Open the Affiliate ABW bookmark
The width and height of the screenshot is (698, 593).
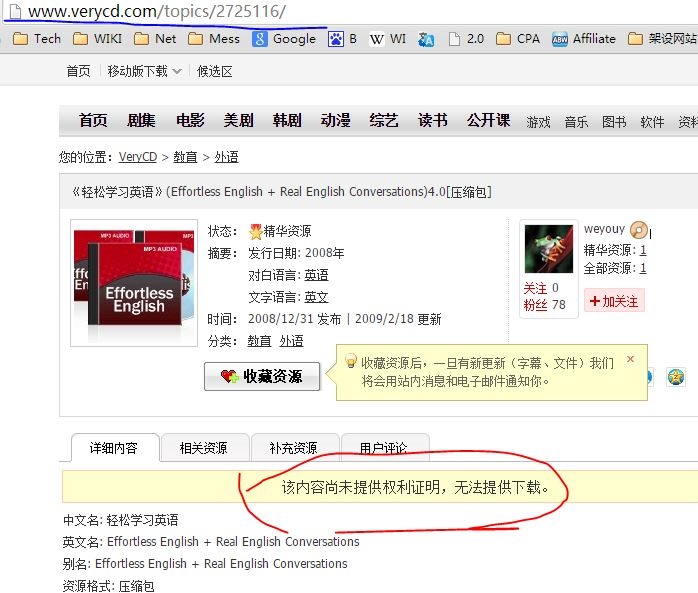pyautogui.click(x=584, y=39)
